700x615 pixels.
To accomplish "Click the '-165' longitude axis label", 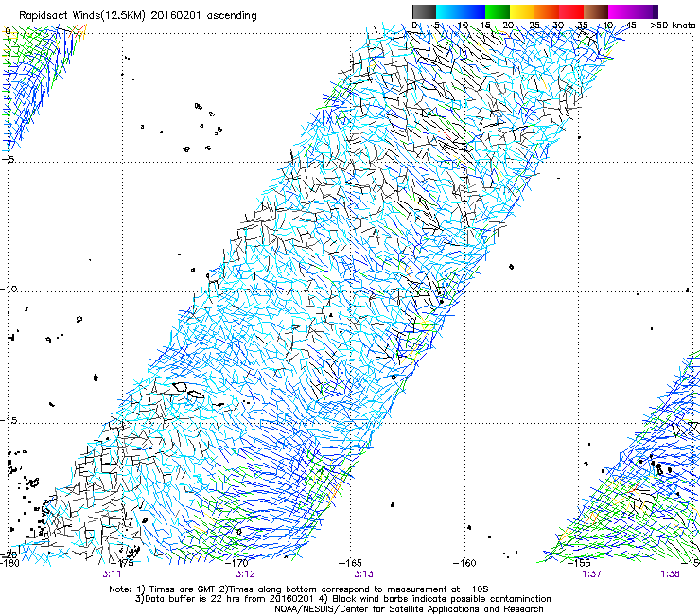I will pyautogui.click(x=351, y=563).
